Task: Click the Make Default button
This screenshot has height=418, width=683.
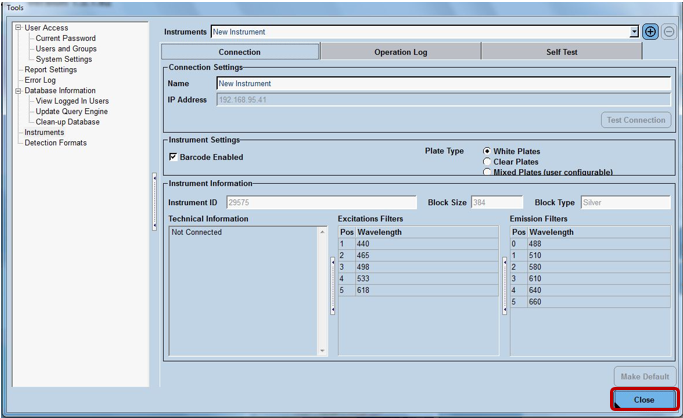Action: (643, 374)
